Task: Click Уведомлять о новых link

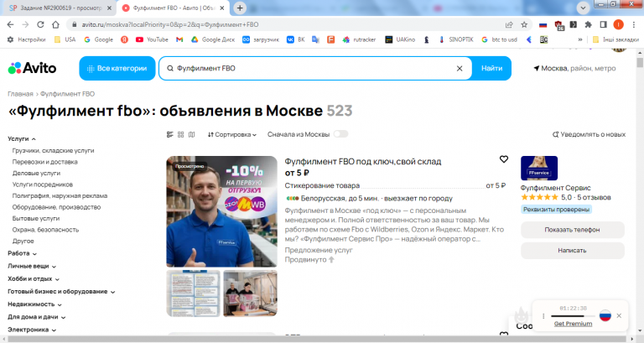Action: pyautogui.click(x=589, y=134)
